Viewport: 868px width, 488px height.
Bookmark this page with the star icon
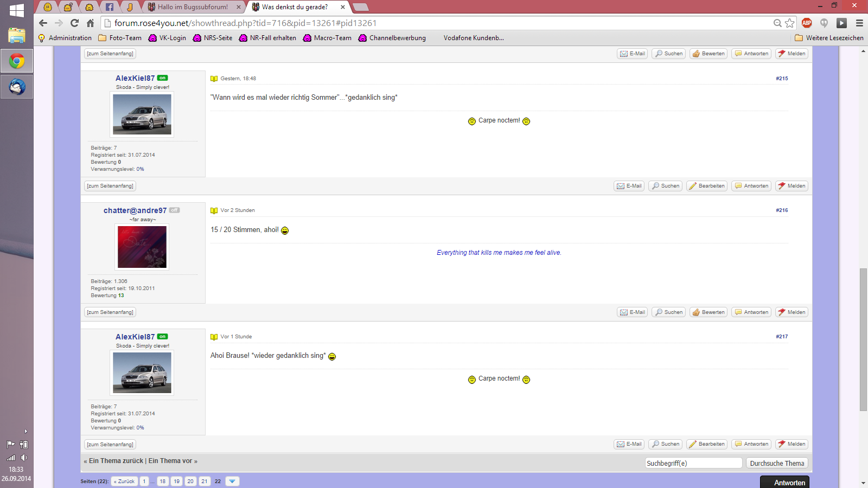click(790, 23)
